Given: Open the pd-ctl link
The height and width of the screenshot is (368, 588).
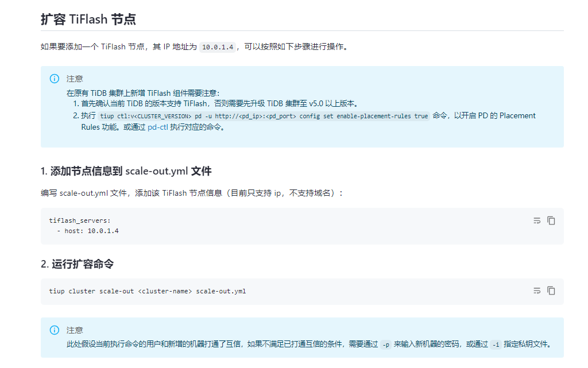Looking at the screenshot, I should point(157,127).
